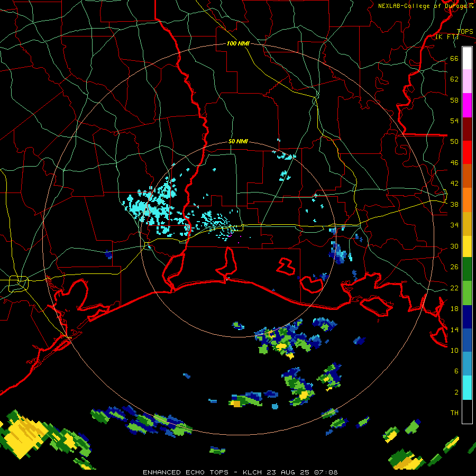Click the magenta legend swatch
Screen dimensions: 476x476
[x=467, y=105]
